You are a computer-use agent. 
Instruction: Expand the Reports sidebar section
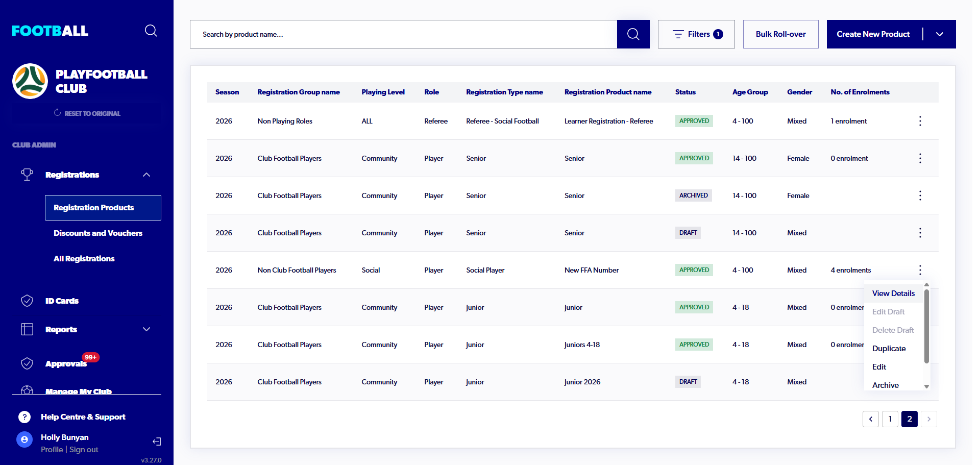click(x=146, y=329)
